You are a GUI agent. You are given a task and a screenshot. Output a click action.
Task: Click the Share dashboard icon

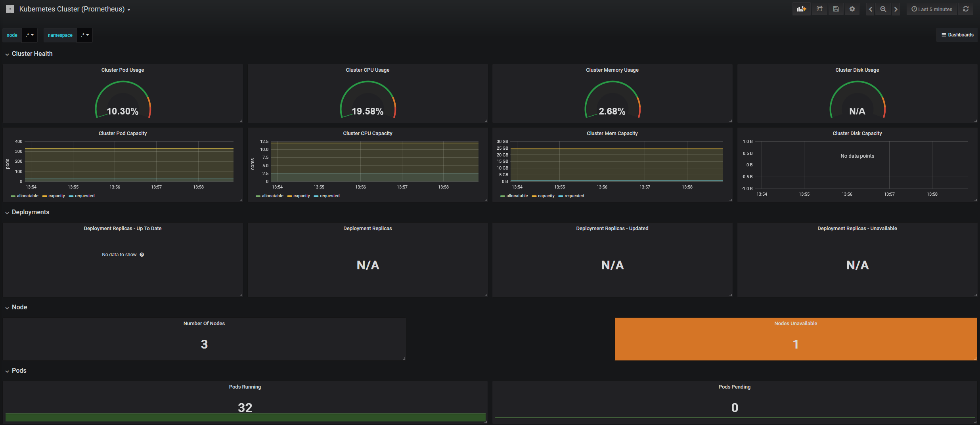click(x=819, y=9)
